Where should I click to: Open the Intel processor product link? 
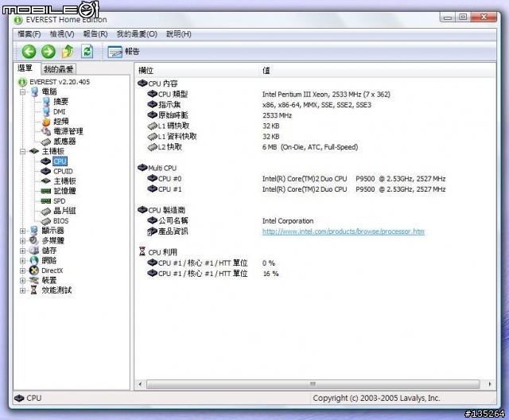pyautogui.click(x=343, y=231)
